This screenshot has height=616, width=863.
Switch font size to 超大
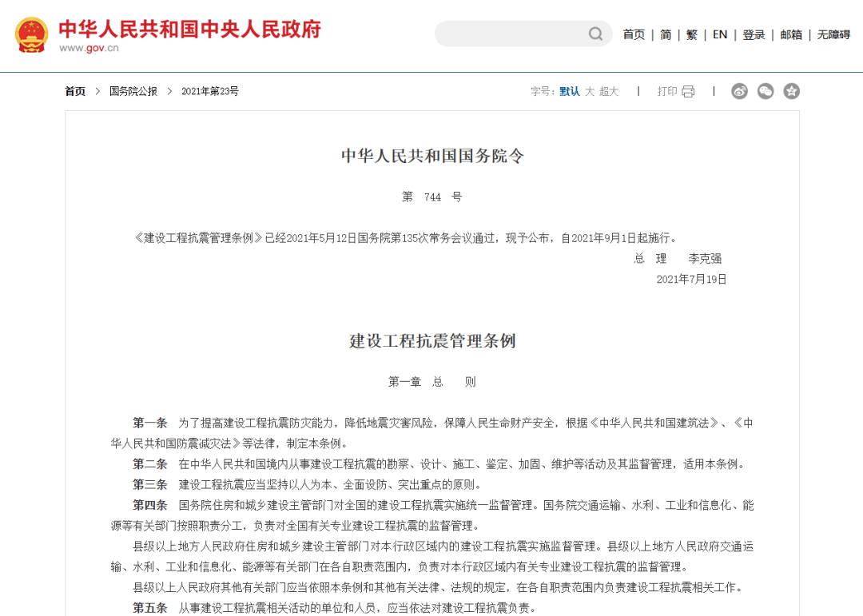coord(607,91)
